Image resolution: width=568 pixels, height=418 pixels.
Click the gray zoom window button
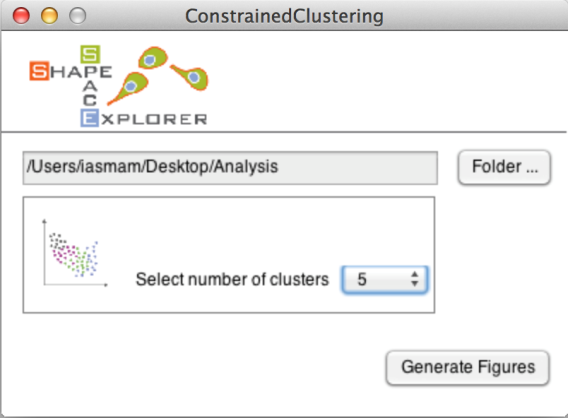tap(78, 16)
